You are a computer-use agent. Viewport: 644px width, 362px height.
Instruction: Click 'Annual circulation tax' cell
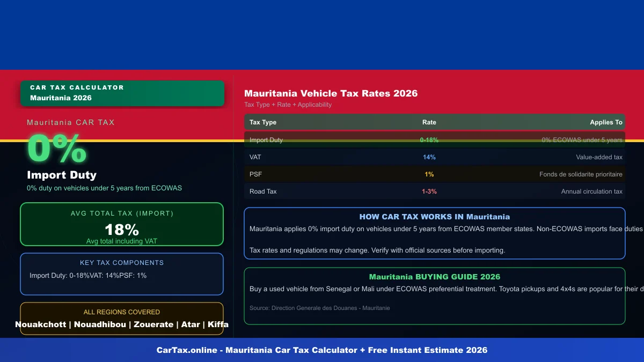point(591,191)
